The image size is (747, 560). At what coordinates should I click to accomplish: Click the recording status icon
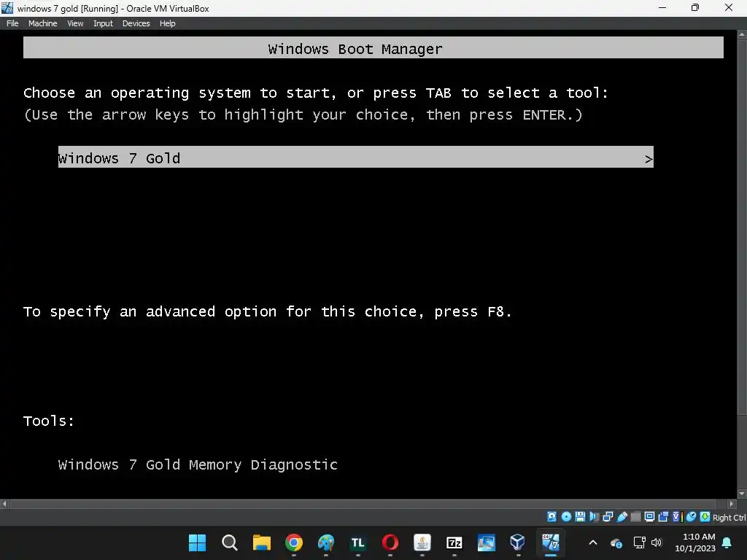pos(663,517)
